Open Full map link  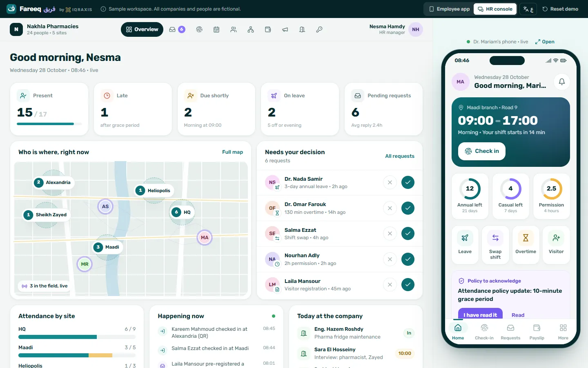pos(232,152)
